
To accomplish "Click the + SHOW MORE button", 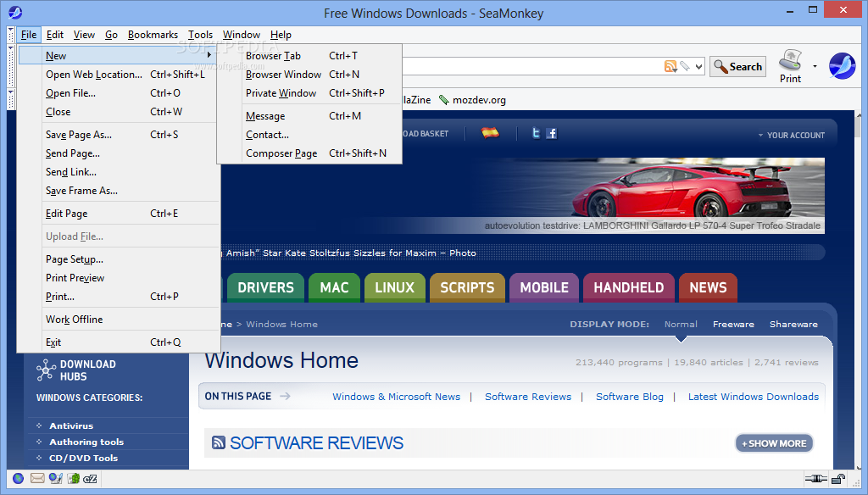I will point(774,443).
